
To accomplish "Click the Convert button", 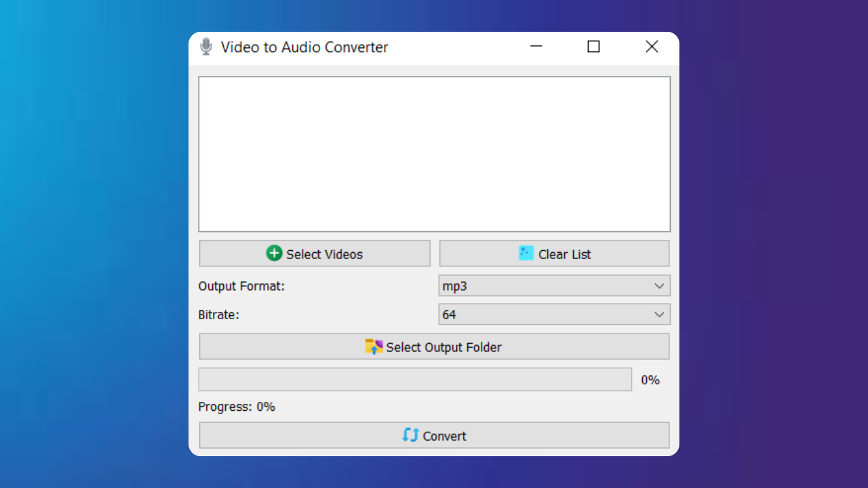I will point(434,435).
